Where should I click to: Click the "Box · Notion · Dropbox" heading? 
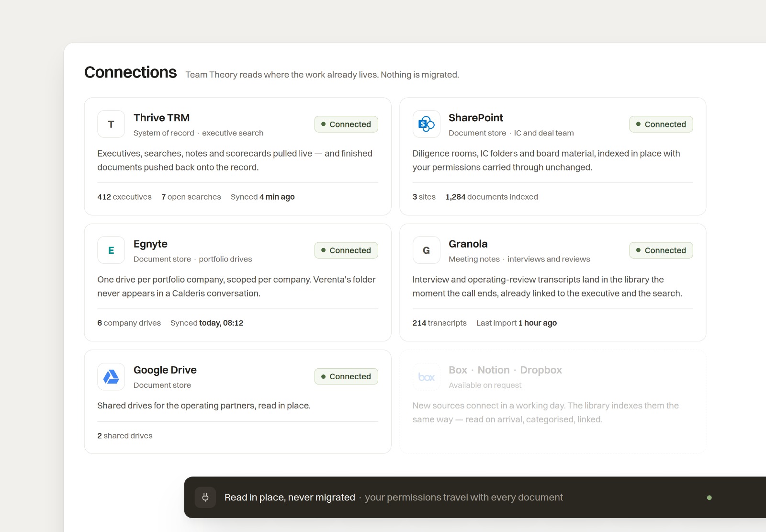(505, 370)
